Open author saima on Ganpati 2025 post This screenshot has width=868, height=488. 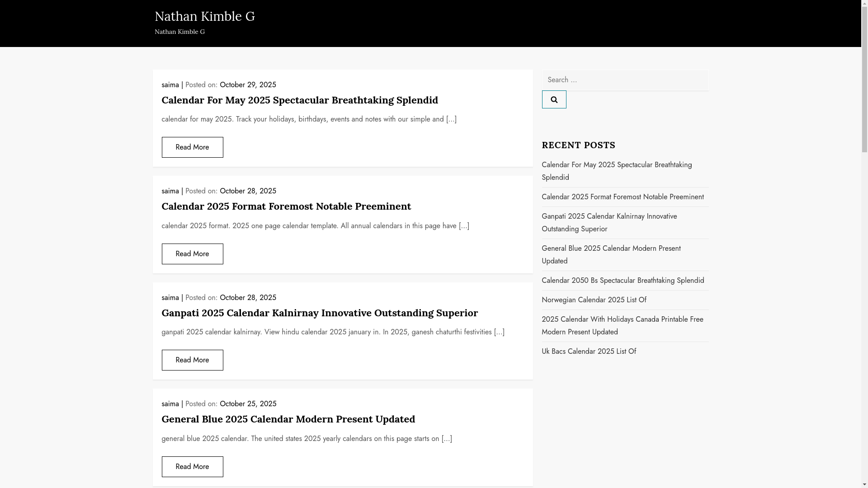(170, 298)
